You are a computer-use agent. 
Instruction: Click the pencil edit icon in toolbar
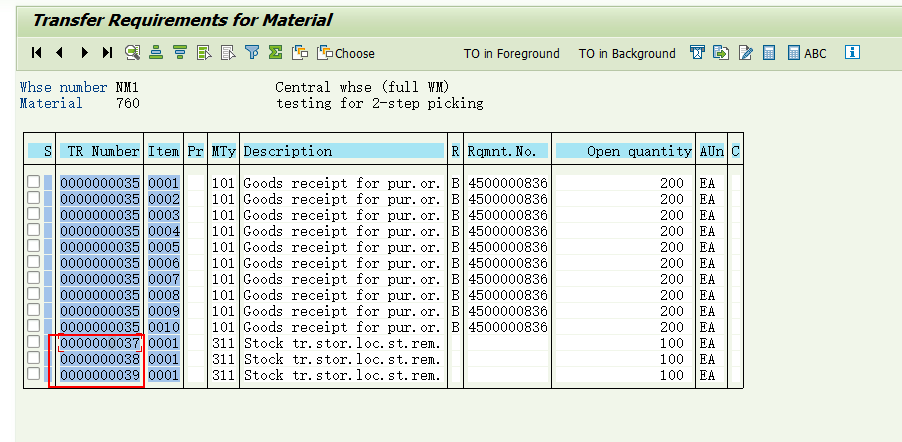(x=745, y=53)
